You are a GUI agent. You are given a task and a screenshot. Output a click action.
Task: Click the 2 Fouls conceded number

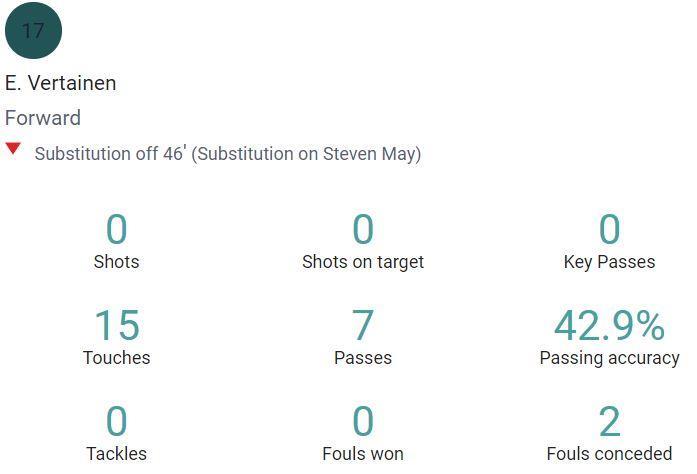pyautogui.click(x=609, y=421)
